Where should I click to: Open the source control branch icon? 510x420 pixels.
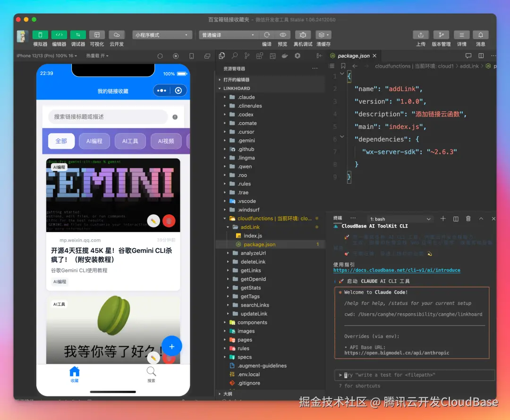(x=247, y=56)
